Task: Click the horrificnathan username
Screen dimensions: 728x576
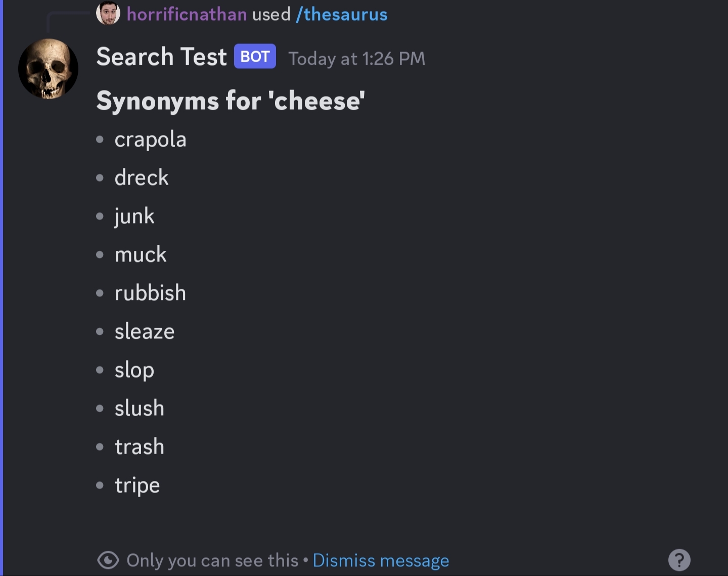Action: [187, 14]
